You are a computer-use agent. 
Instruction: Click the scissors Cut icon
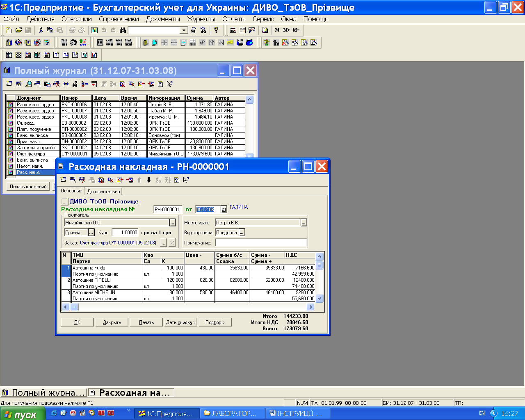click(41, 30)
